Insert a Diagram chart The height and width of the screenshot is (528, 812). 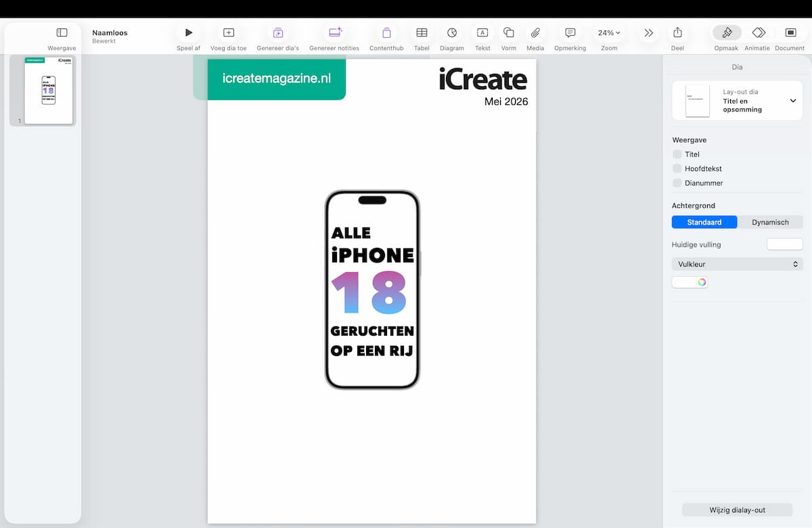[x=452, y=32]
